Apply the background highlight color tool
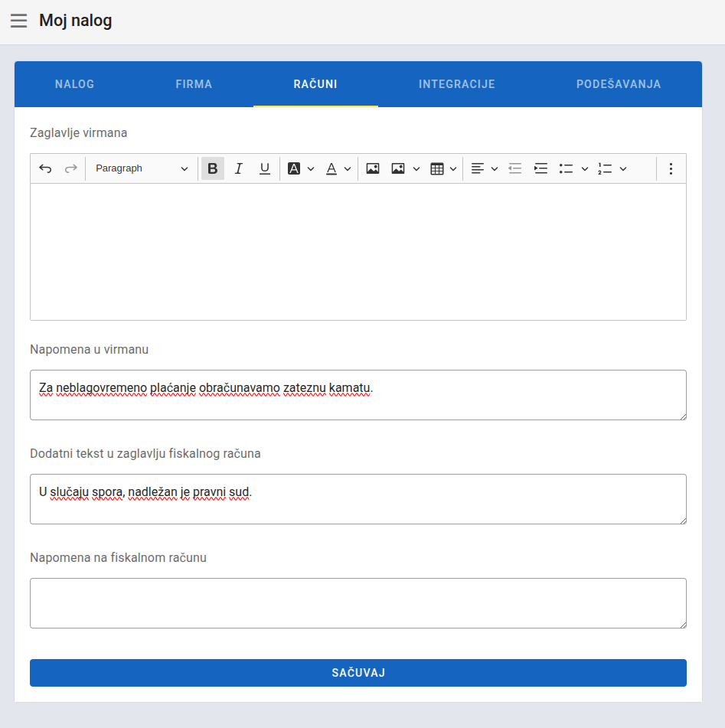Image resolution: width=725 pixels, height=728 pixels. click(x=294, y=168)
